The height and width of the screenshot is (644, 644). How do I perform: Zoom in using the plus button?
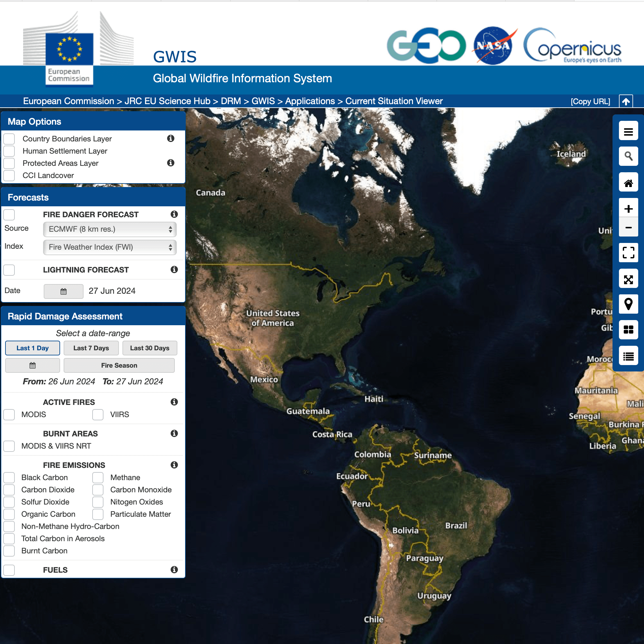coord(628,209)
